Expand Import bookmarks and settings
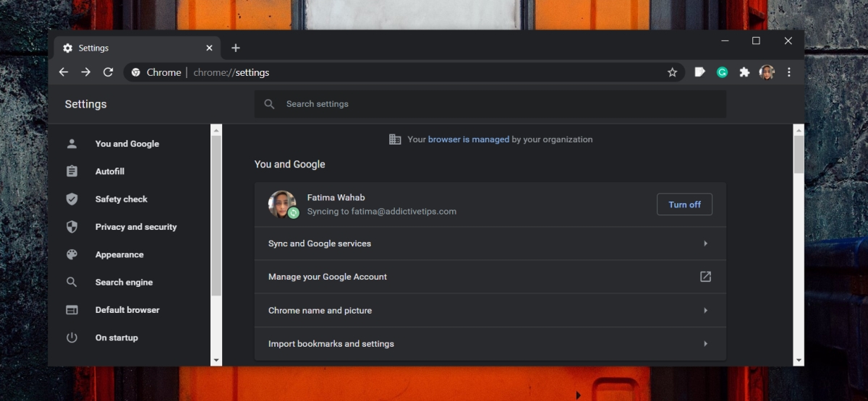 pos(490,344)
